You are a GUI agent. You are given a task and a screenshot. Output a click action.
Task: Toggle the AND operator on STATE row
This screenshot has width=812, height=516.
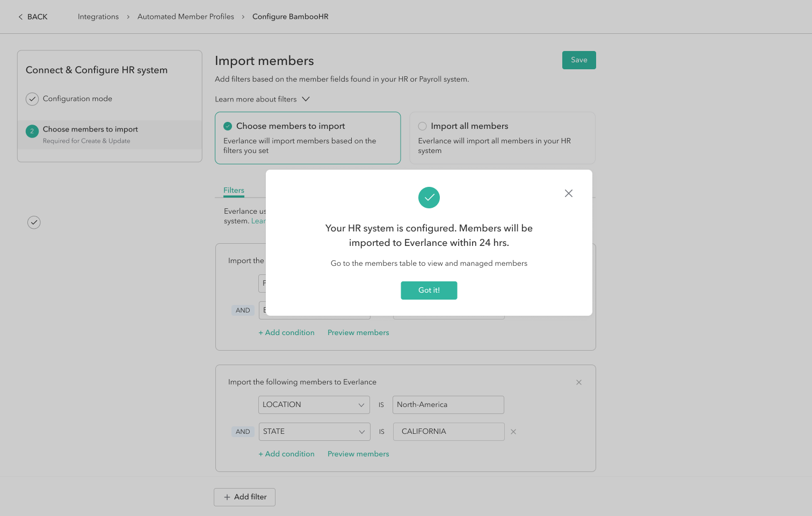click(x=243, y=432)
